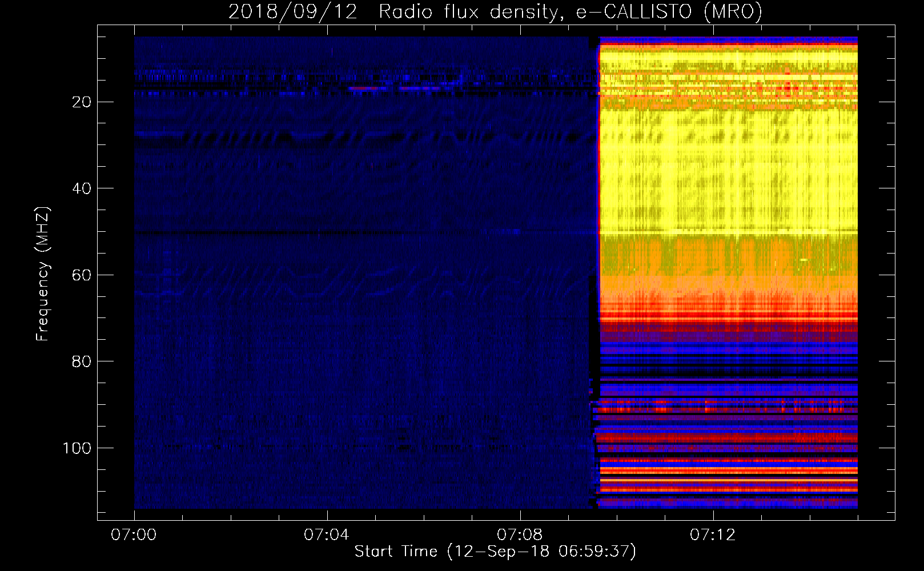Viewport: 924px width, 571px height.
Task: Click the 20 frequency tick label
Action: click(x=82, y=102)
